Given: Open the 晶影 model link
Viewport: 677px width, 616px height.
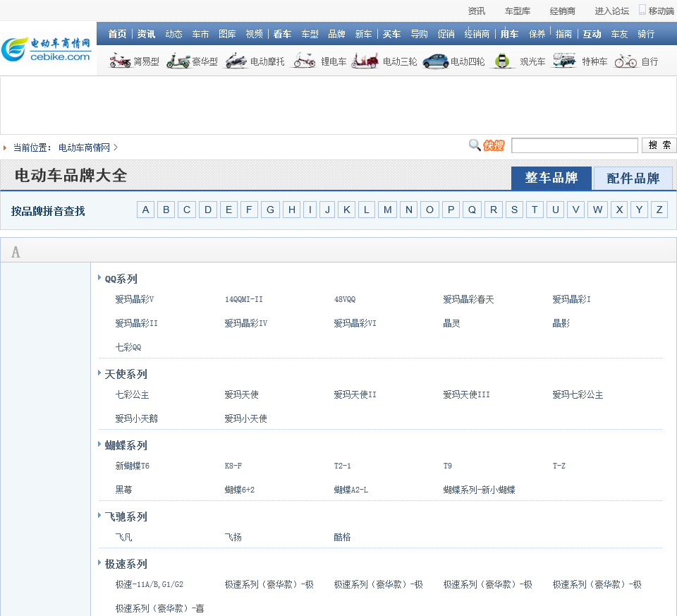Looking at the screenshot, I should tap(561, 323).
